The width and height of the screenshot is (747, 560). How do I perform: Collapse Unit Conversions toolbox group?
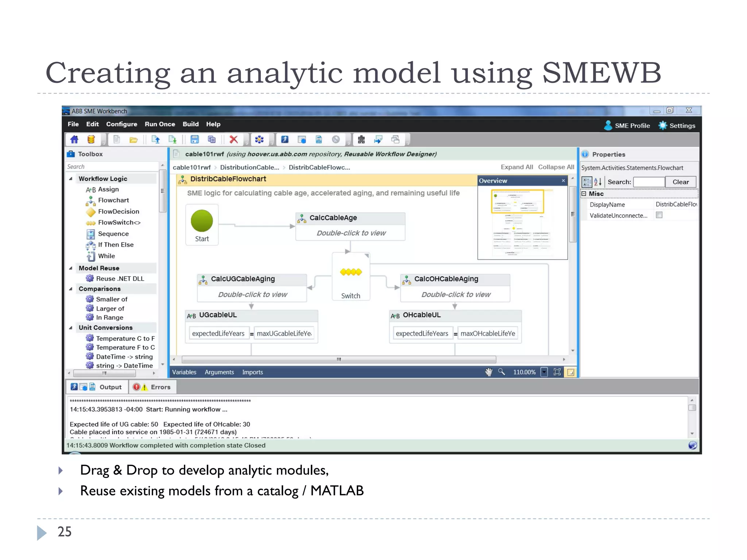click(71, 328)
